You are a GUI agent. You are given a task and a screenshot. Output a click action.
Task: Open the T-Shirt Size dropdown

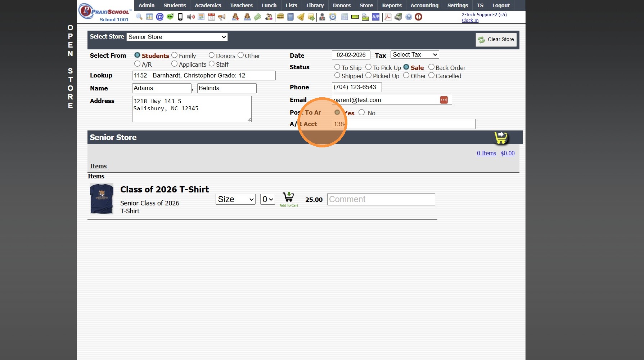235,199
